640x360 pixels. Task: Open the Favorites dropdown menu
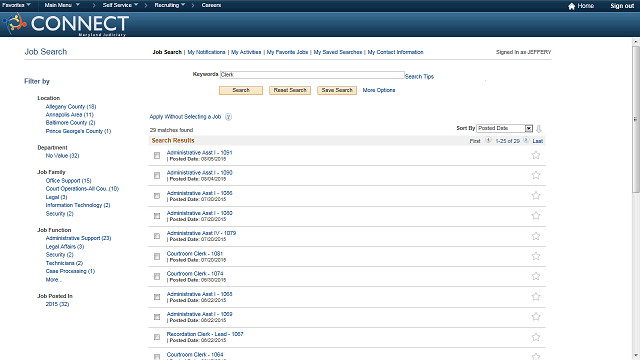coord(16,5)
